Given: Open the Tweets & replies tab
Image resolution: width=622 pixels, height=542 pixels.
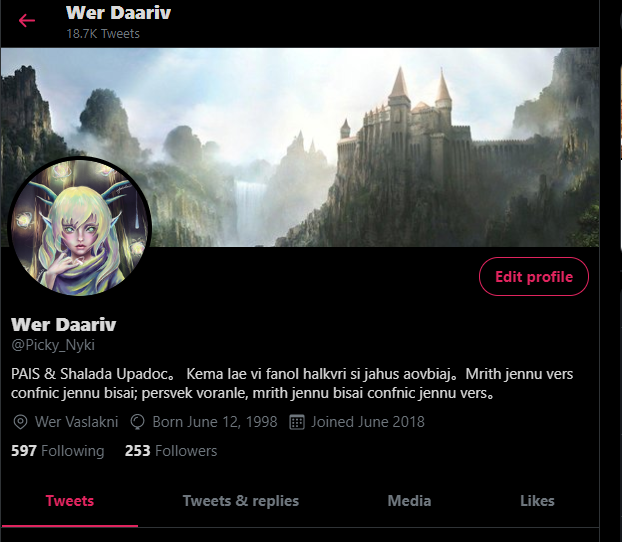Looking at the screenshot, I should 241,501.
